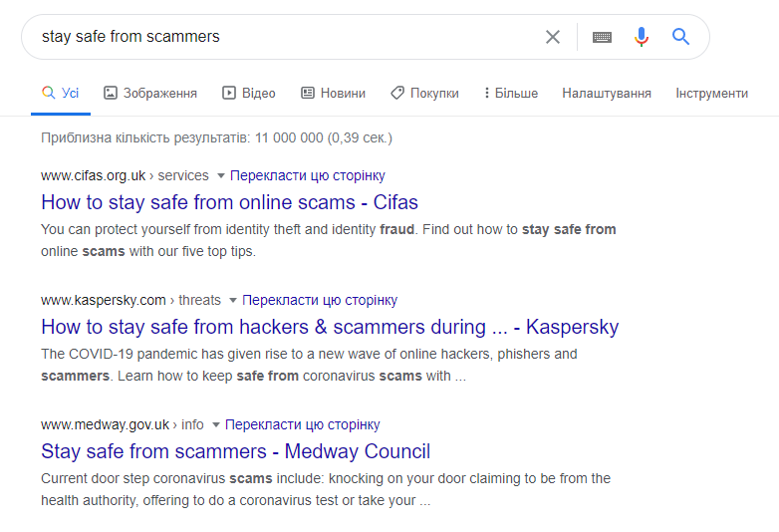The height and width of the screenshot is (532, 779).
Task: Start voice search with microphone icon
Action: (642, 37)
